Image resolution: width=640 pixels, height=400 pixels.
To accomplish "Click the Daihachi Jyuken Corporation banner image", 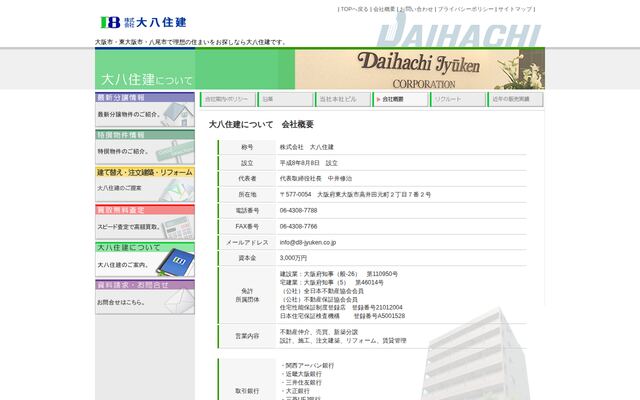I will [420, 69].
